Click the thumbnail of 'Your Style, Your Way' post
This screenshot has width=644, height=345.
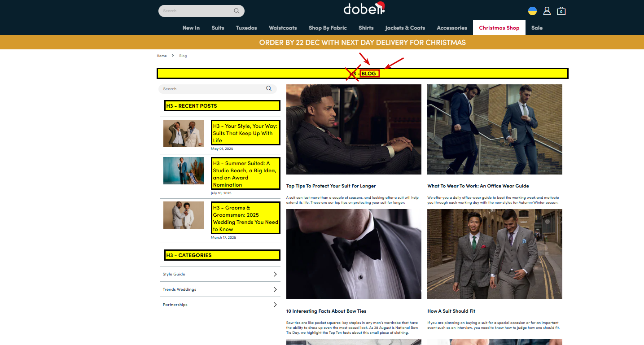click(x=184, y=133)
